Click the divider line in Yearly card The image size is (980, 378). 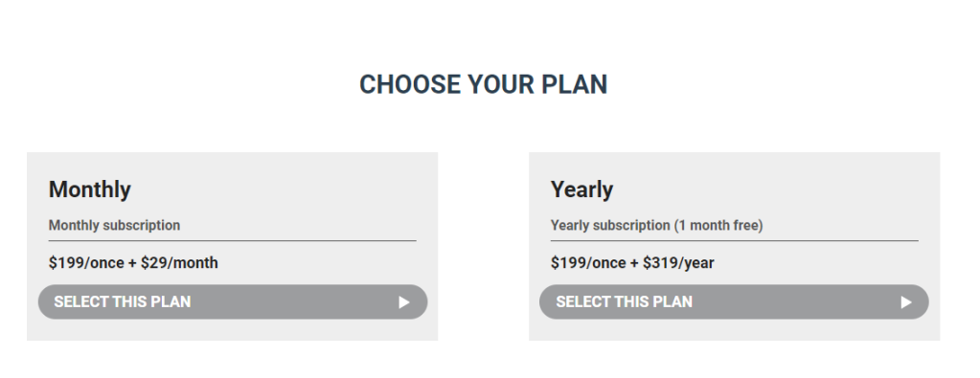point(735,240)
